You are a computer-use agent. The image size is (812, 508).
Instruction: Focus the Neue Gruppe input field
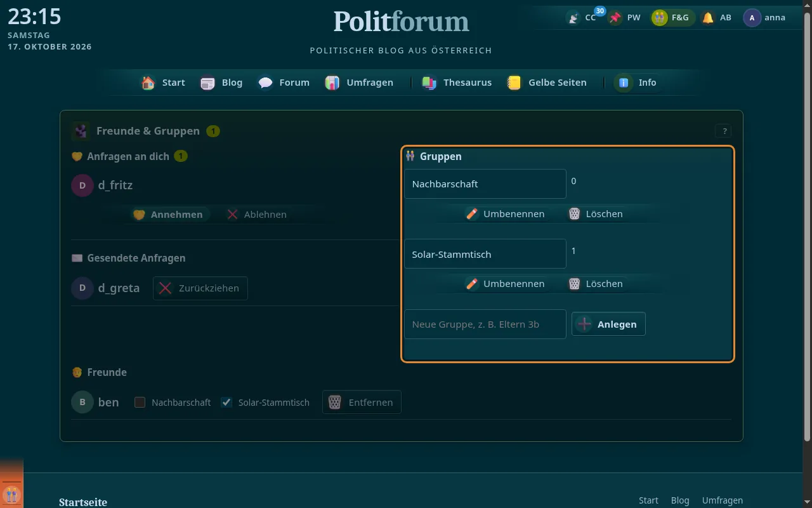point(485,324)
